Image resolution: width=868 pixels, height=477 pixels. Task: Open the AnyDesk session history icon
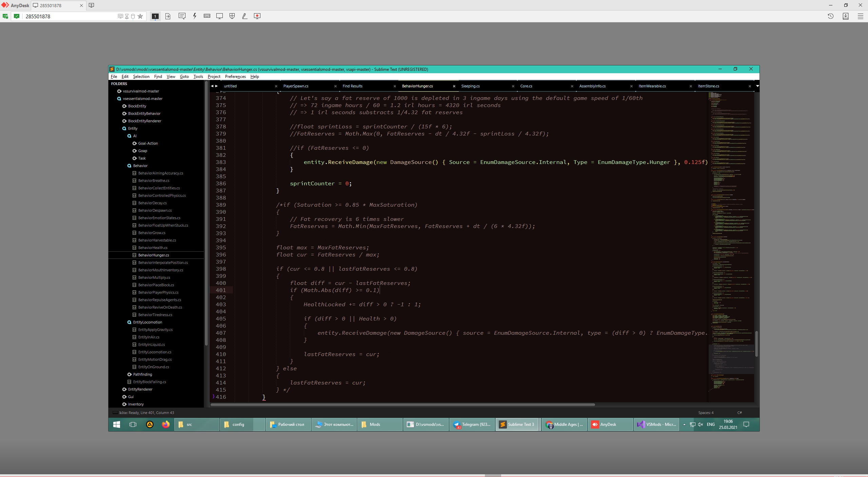[830, 16]
